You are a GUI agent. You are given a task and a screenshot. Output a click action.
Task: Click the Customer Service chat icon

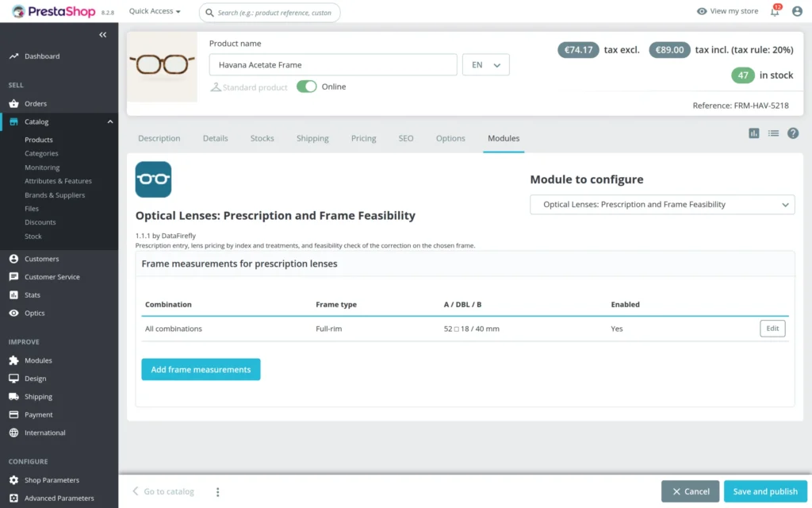pyautogui.click(x=14, y=277)
